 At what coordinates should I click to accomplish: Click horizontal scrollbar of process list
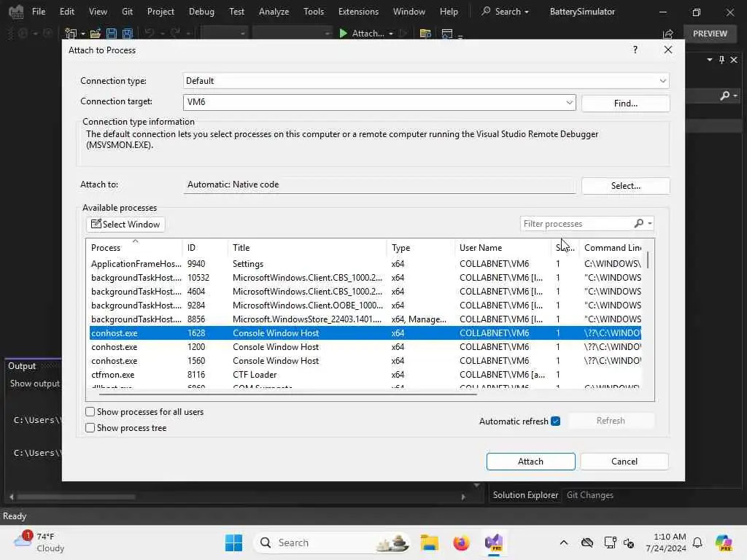pos(287,394)
